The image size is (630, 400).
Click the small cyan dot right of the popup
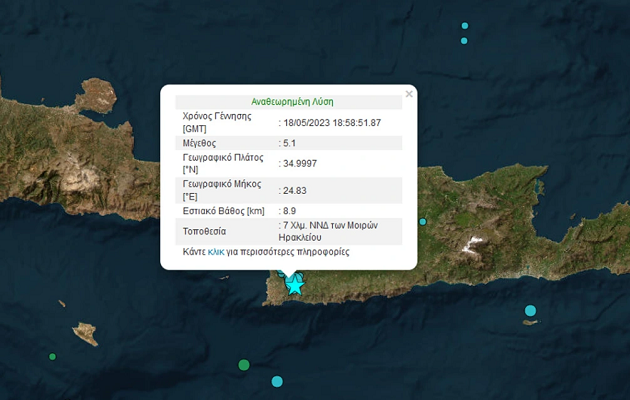coord(423,221)
